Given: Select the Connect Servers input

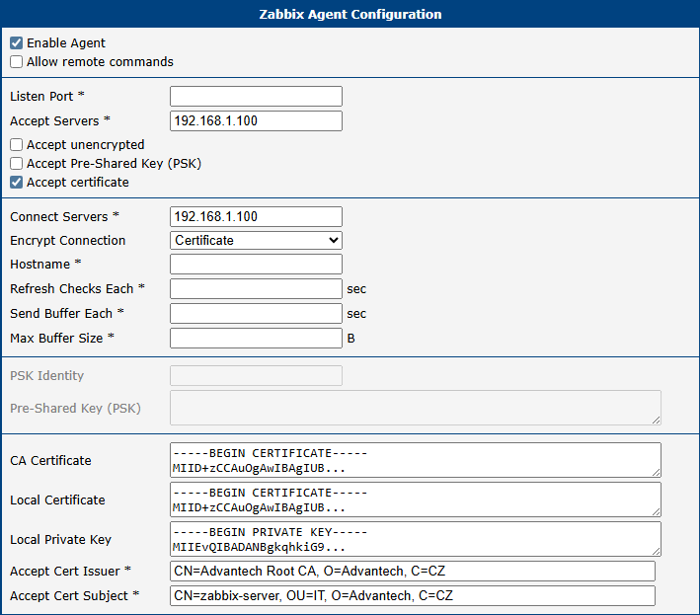Looking at the screenshot, I should [x=257, y=216].
